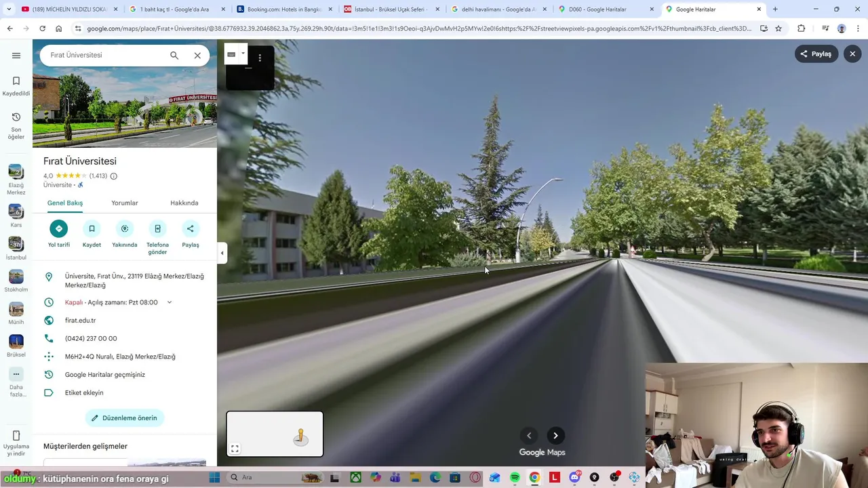
Task: Expand the mini map fullscreen icon
Action: 235,449
